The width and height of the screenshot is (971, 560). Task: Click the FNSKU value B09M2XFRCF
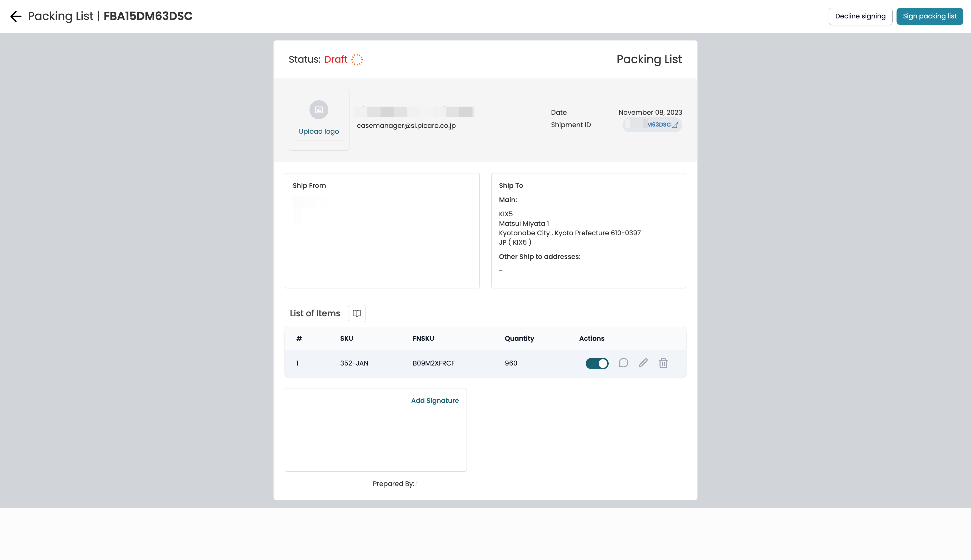[433, 363]
